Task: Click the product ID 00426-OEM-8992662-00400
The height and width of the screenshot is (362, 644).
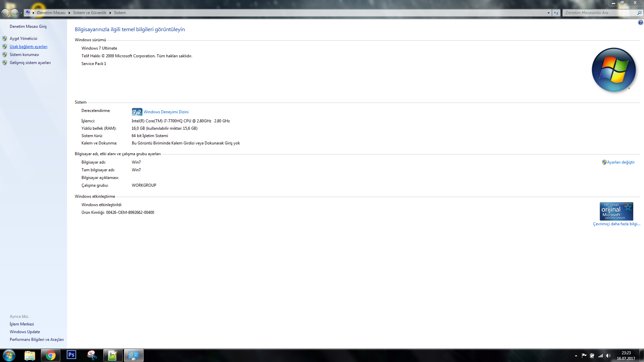Action: [130, 213]
